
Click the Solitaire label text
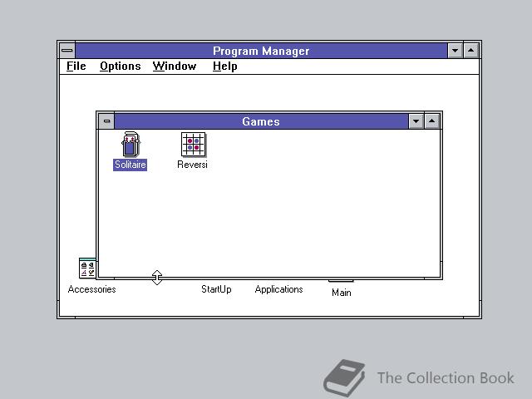tap(130, 165)
